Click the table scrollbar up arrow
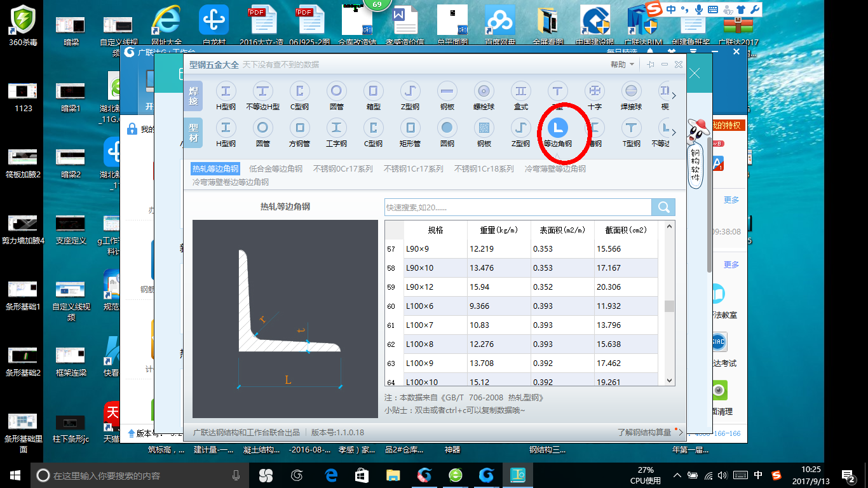 (669, 226)
